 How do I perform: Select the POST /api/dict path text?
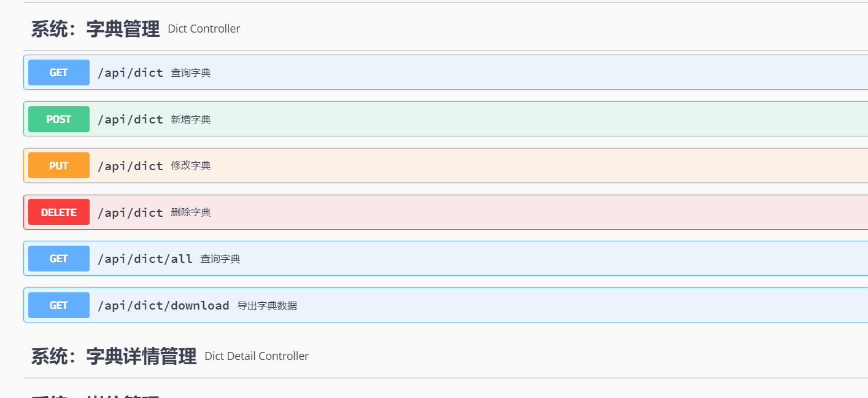click(x=130, y=119)
